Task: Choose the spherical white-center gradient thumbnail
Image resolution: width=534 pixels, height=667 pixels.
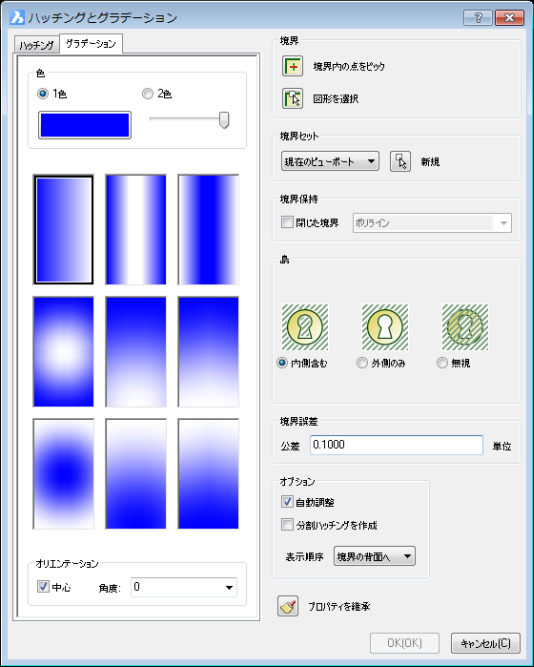Action: point(63,351)
